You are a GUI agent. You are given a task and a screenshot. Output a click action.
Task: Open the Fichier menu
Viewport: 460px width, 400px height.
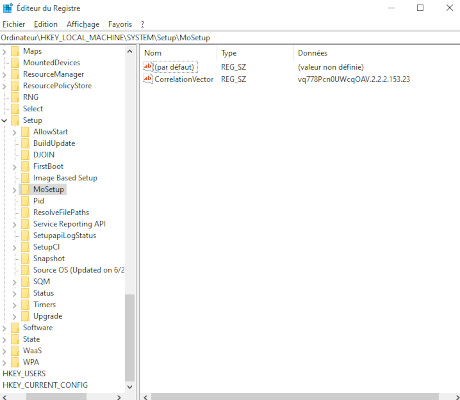(14, 24)
